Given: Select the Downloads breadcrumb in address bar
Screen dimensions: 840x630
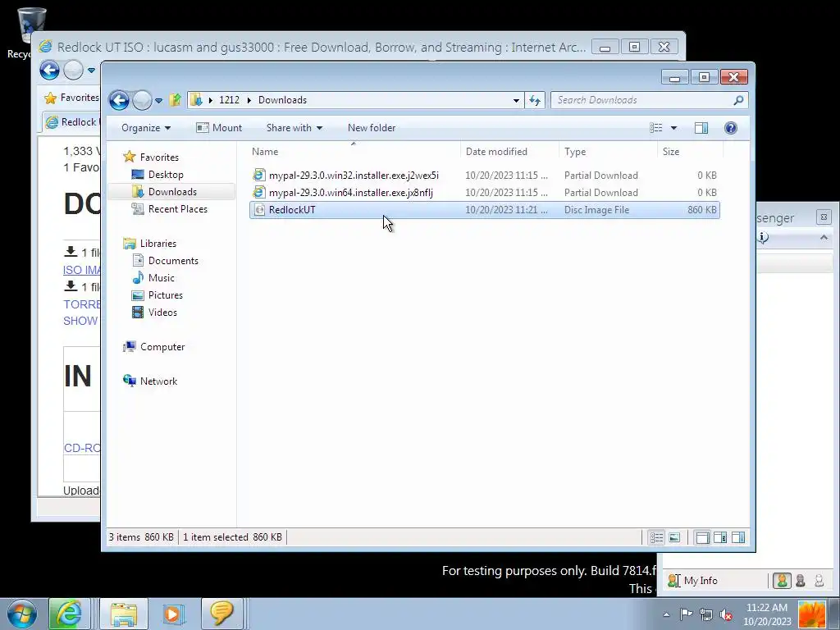Looking at the screenshot, I should (282, 99).
